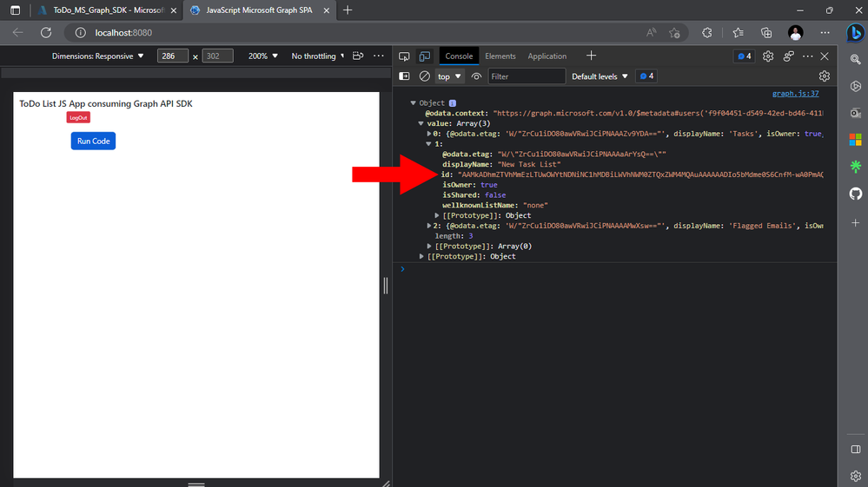
Task: Open console settings gear icon
Action: (x=825, y=76)
